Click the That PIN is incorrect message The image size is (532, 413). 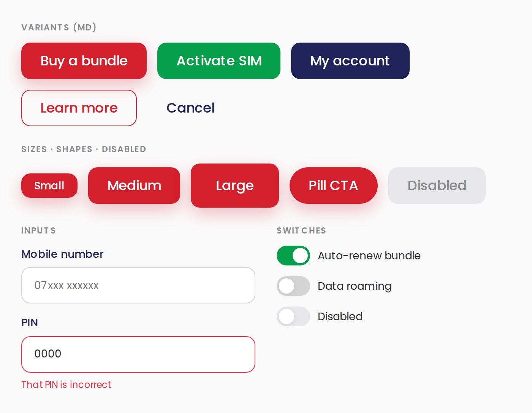pyautogui.click(x=66, y=384)
